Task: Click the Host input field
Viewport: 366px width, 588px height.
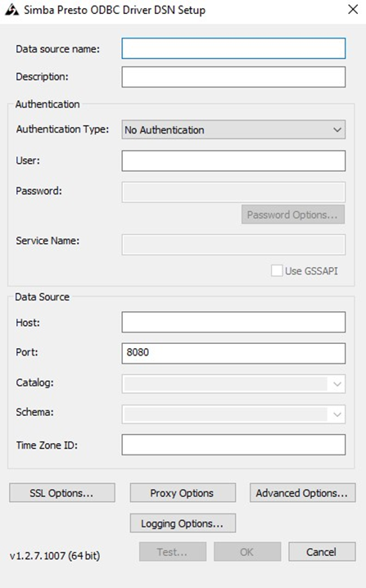Action: click(233, 322)
